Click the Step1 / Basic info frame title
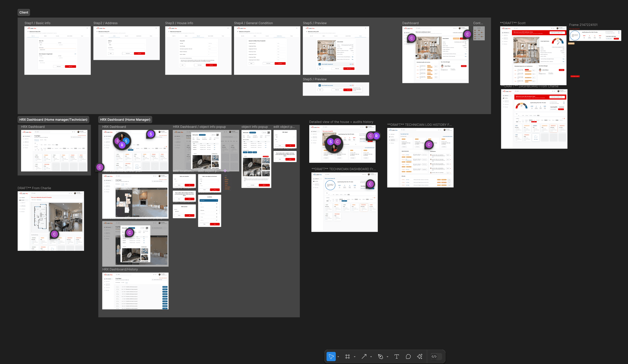Screen dimensions: 628x364 point(37,23)
